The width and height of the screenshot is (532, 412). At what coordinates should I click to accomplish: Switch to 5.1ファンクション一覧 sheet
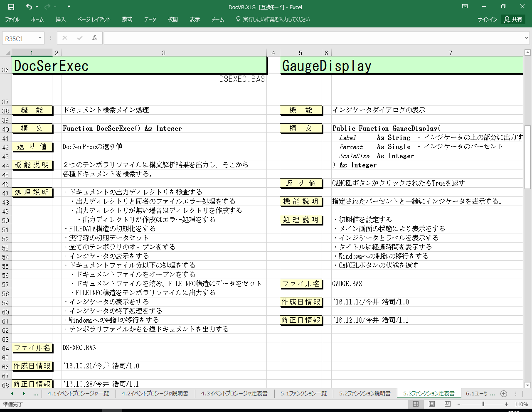point(303,393)
